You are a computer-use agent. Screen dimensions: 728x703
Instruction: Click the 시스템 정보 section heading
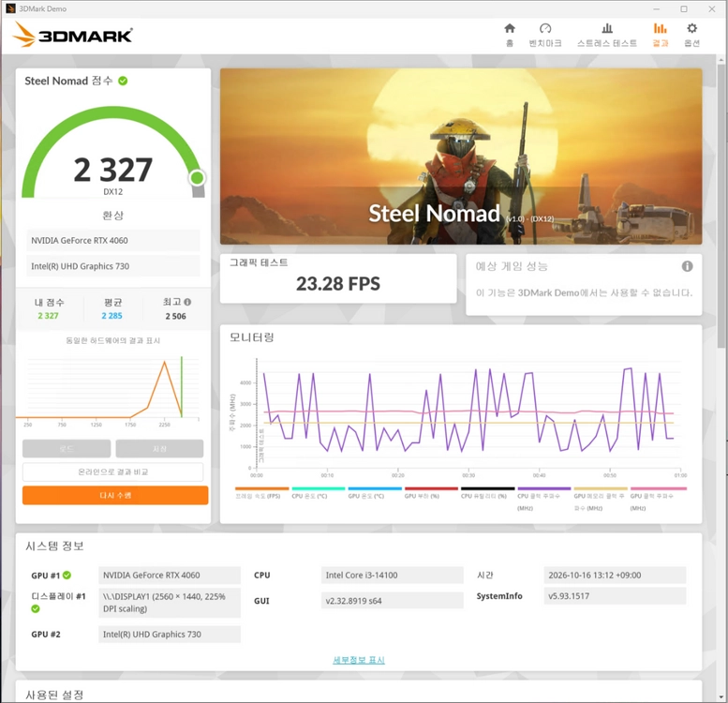coord(54,546)
